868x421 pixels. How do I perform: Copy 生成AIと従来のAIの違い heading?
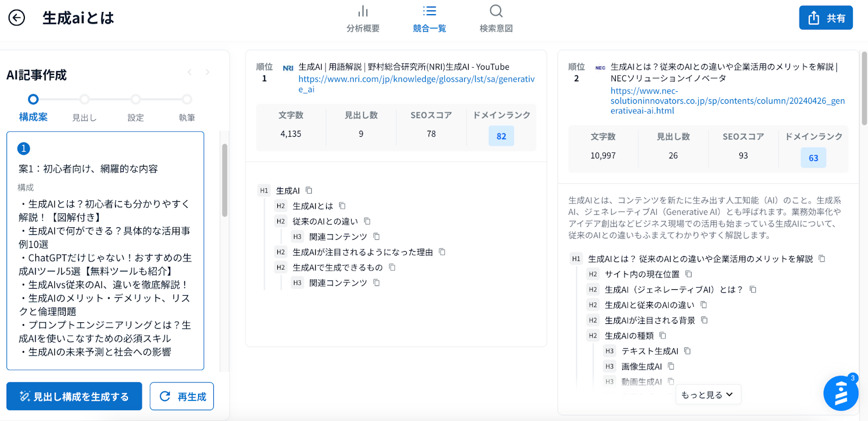tap(703, 305)
